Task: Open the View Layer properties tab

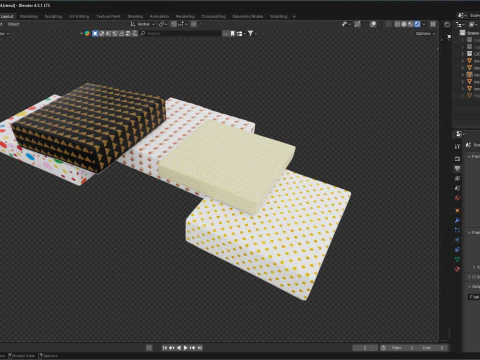Action: point(457,178)
